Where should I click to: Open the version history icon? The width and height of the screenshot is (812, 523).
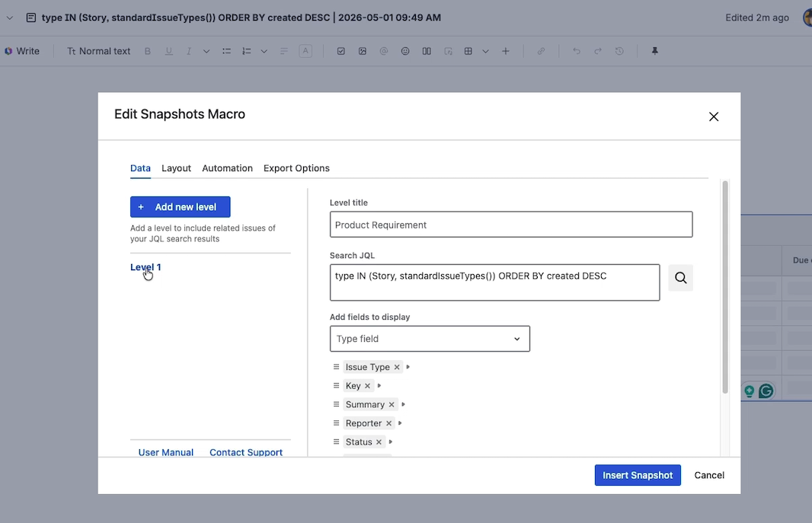[619, 51]
